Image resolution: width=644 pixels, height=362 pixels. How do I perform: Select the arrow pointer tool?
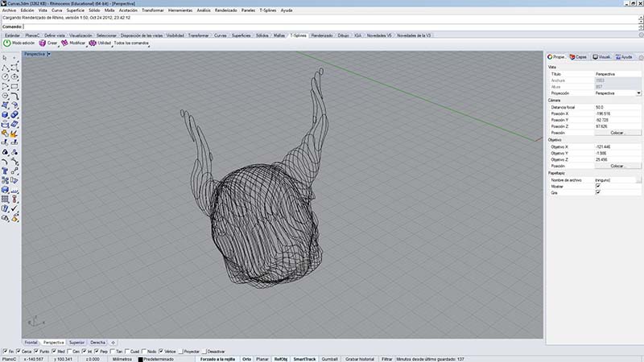pyautogui.click(x=5, y=58)
